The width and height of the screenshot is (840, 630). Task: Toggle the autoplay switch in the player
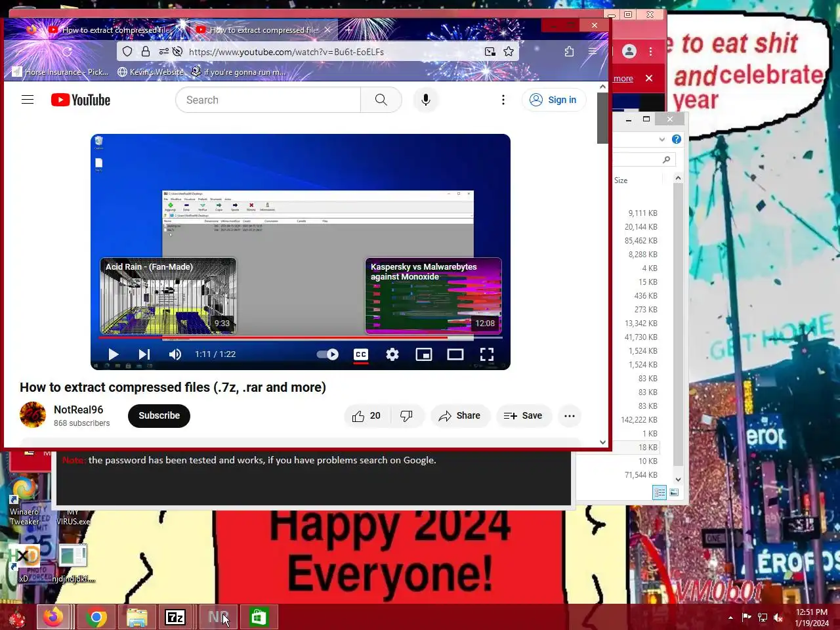pyautogui.click(x=327, y=354)
